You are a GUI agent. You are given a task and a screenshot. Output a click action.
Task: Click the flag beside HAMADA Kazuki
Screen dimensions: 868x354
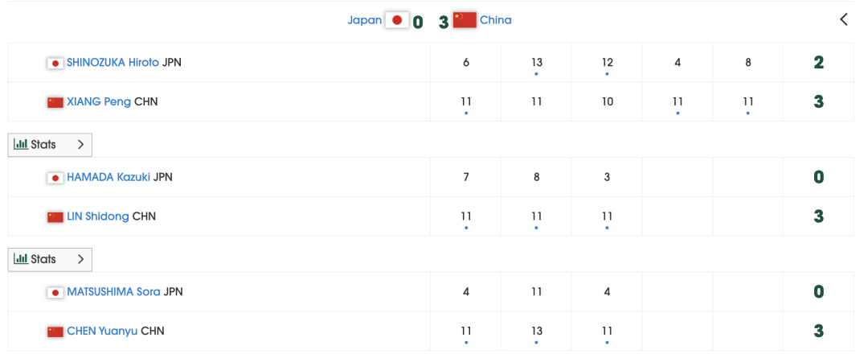(x=55, y=178)
